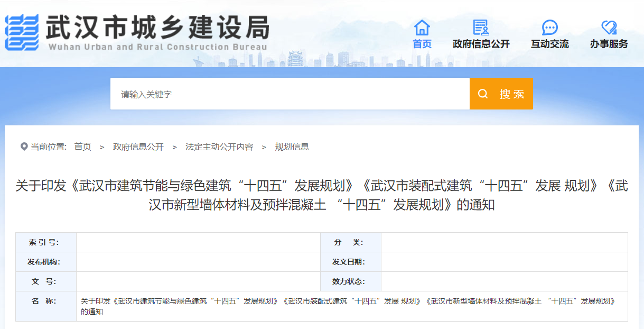Click the 发布机构 label cell

pyautogui.click(x=45, y=262)
